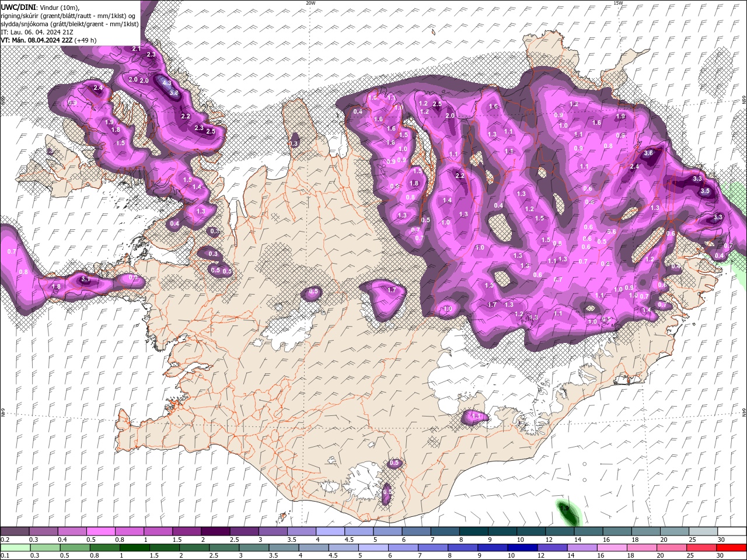The image size is (747, 560).
Task: Click the 3.5 snowfall value near east coast
Action: 705,191
